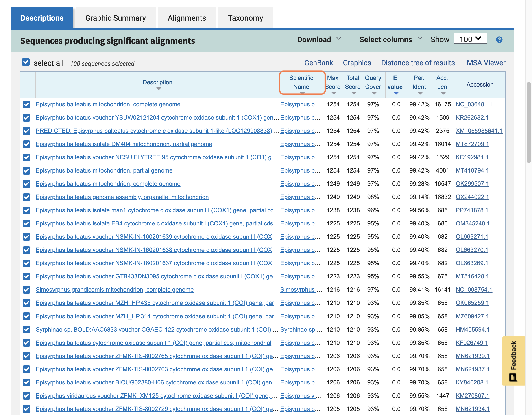This screenshot has width=532, height=415.
Task: Open accession MT516428.1 link
Action: [472, 276]
